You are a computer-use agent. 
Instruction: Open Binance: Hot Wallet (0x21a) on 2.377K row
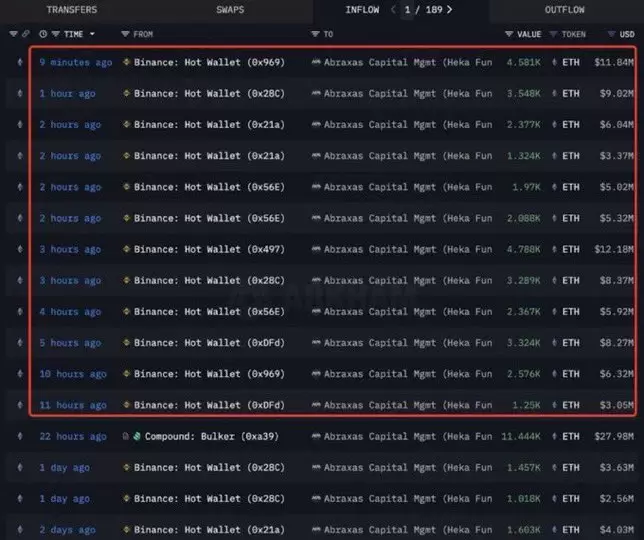click(209, 125)
